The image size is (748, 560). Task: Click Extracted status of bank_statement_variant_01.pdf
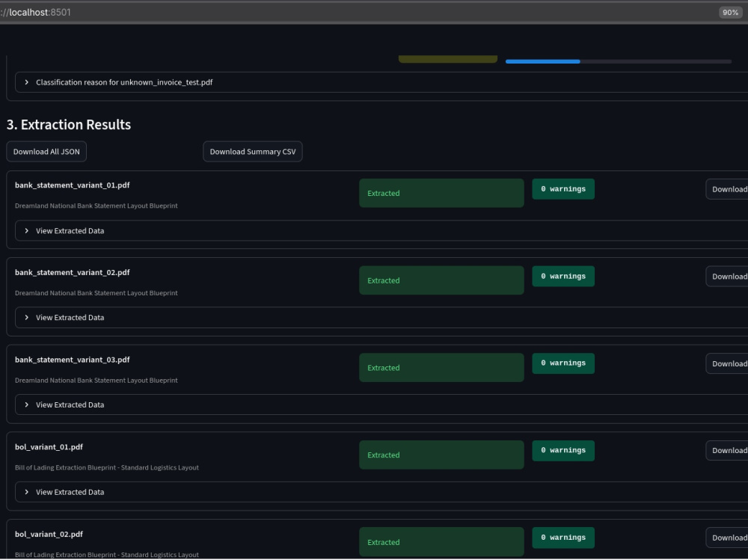click(441, 193)
